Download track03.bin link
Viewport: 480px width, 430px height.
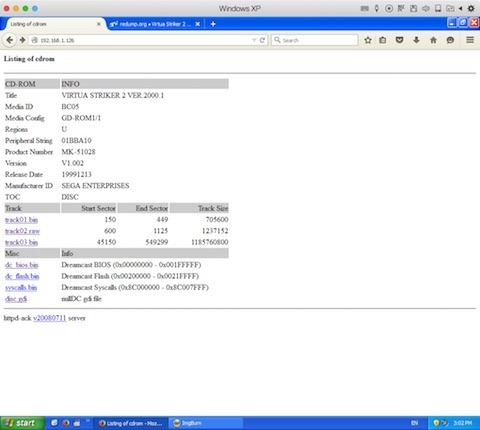21,242
